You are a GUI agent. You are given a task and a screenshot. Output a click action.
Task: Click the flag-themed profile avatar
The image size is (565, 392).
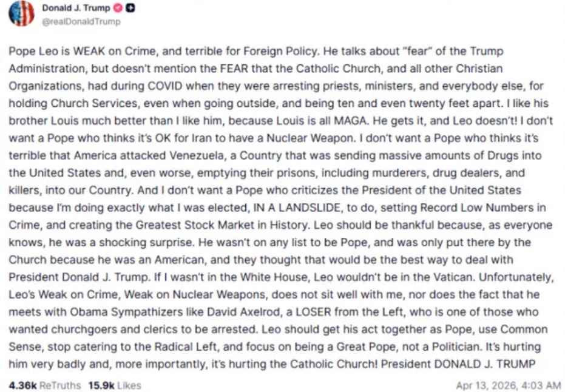coord(22,13)
